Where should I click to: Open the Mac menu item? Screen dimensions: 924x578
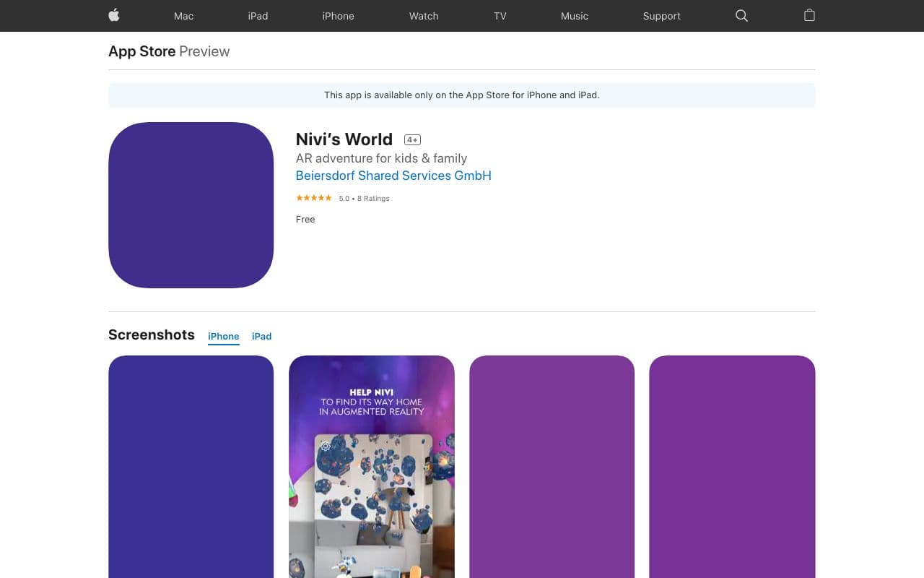coord(183,16)
